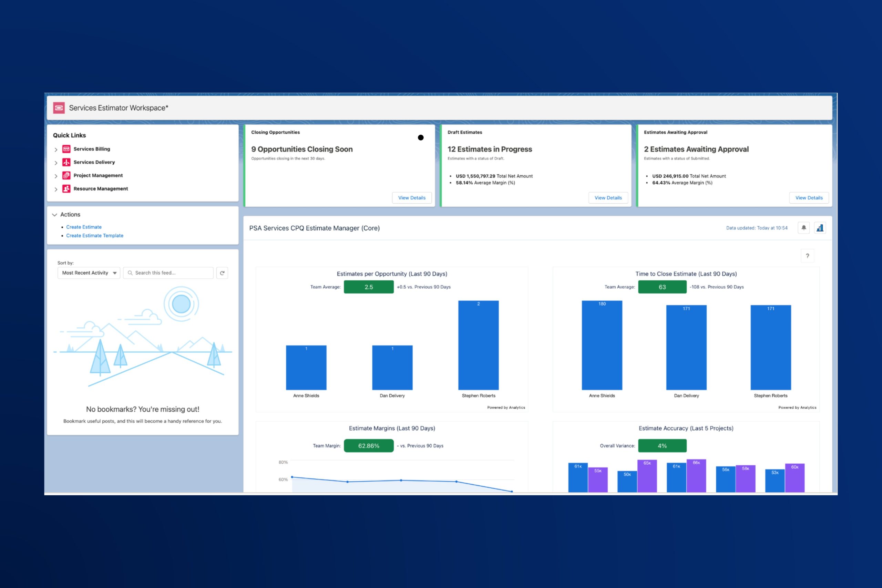This screenshot has height=588, width=882.
Task: View Details for Draft Estimates
Action: [x=608, y=198]
